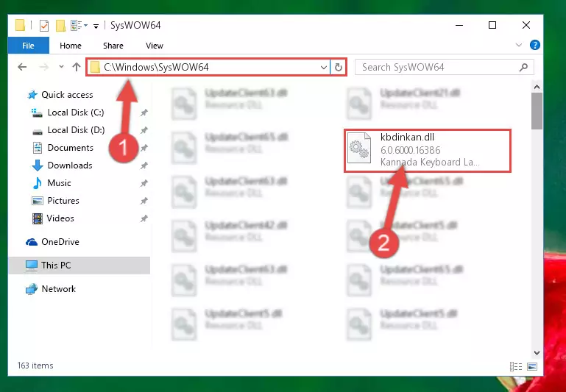Screen dimensions: 566x392
Task: Click the scroll up arrow of file list
Action: pos(537,88)
